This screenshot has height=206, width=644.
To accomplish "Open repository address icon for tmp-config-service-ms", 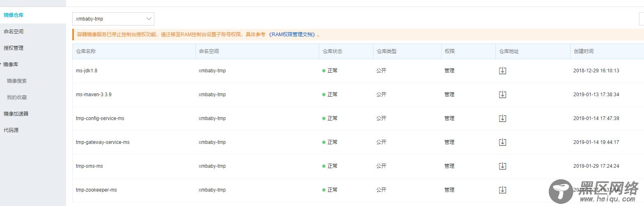I will point(502,118).
